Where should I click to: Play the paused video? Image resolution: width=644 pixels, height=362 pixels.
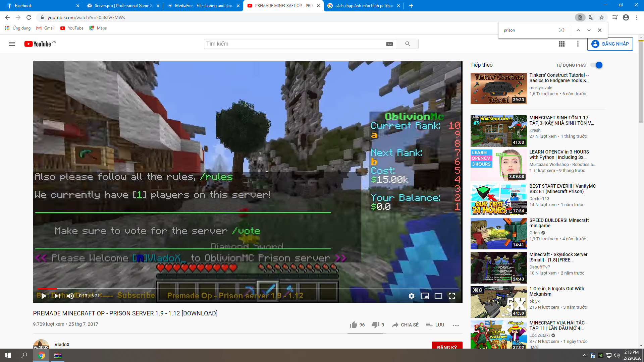tap(44, 296)
